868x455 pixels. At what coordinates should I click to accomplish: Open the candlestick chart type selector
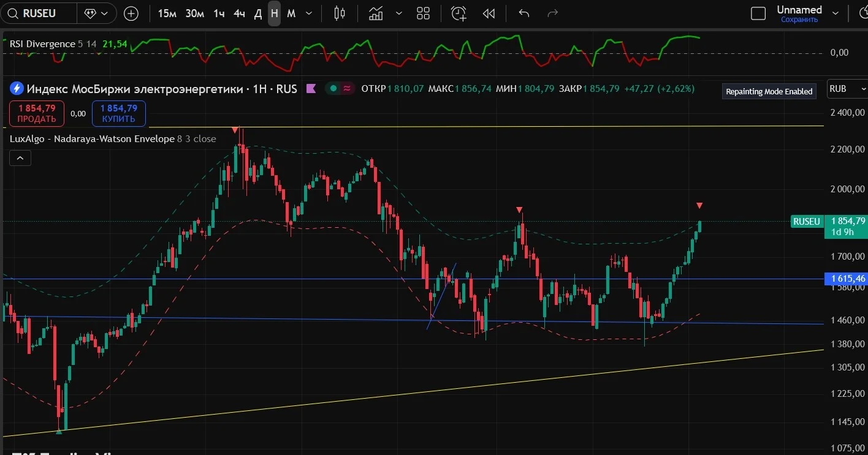tap(340, 13)
